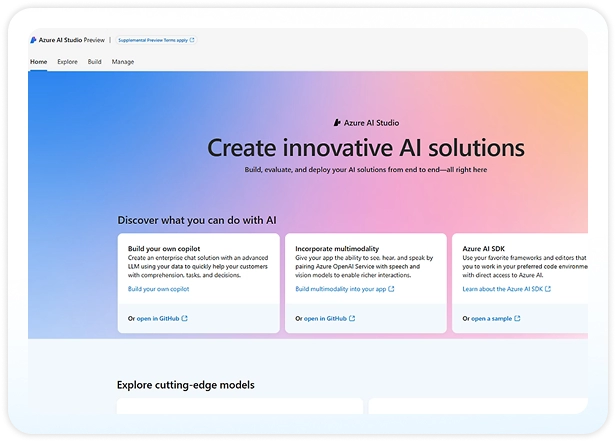Select the Manage tab
This screenshot has height=442, width=616.
click(123, 62)
